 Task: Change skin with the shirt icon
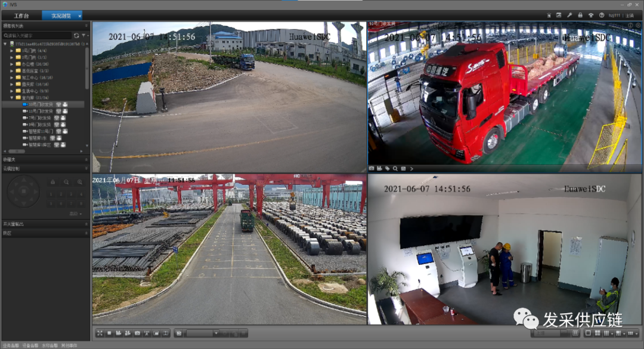click(x=590, y=15)
